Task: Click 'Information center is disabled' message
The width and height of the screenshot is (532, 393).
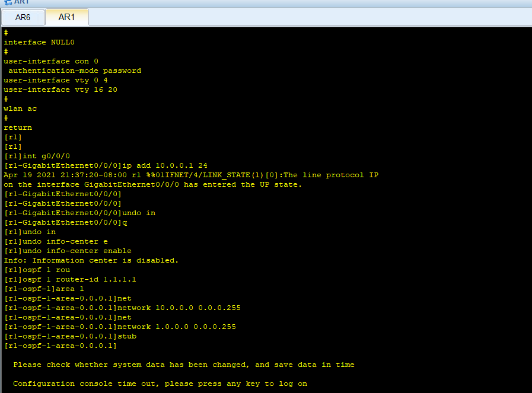Action: [91, 261]
